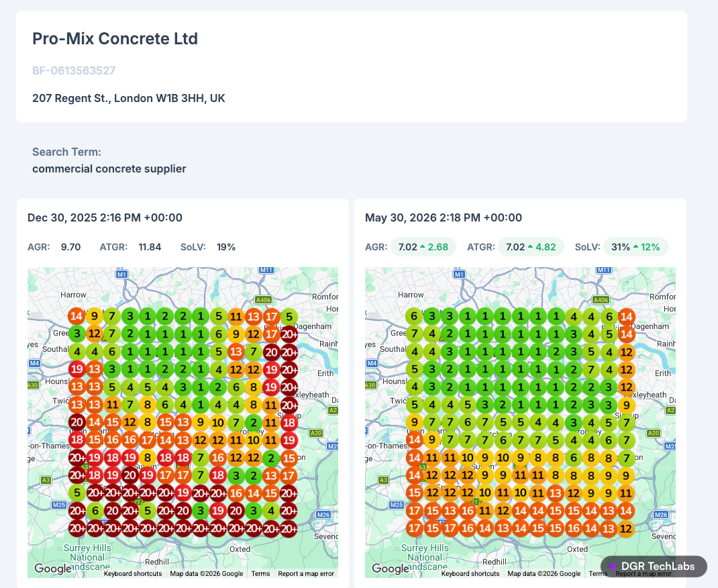Image resolution: width=718 pixels, height=588 pixels.
Task: Select rank 20 marker in Dec 30 map's leftmost column
Action: 77,422
